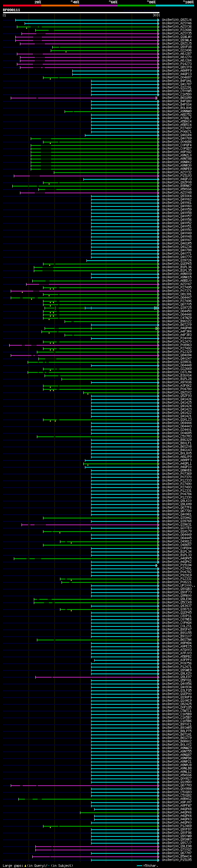Select the label UniRef100_P15194

pyautogui.click(x=177, y=565)
